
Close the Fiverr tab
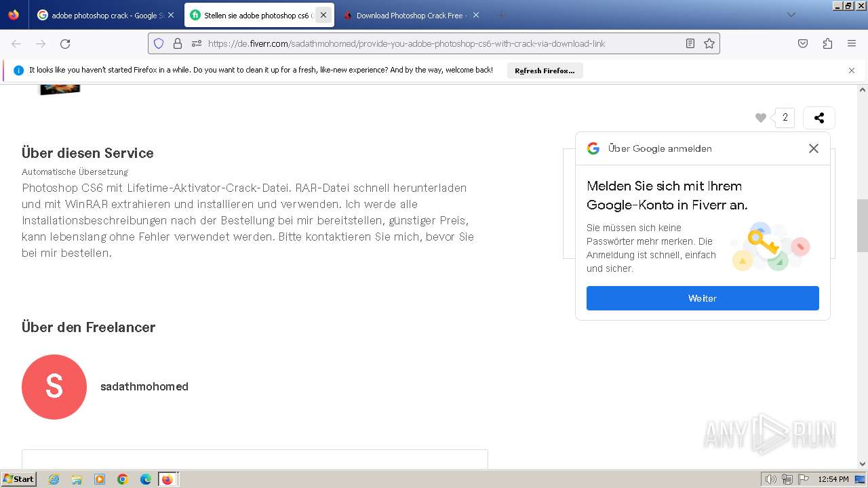coord(323,15)
